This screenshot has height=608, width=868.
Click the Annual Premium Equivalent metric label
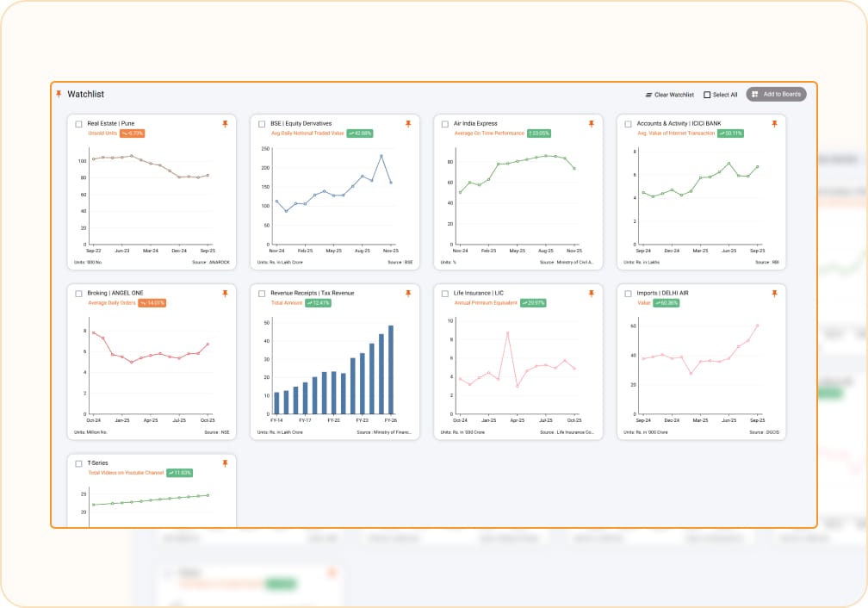485,303
